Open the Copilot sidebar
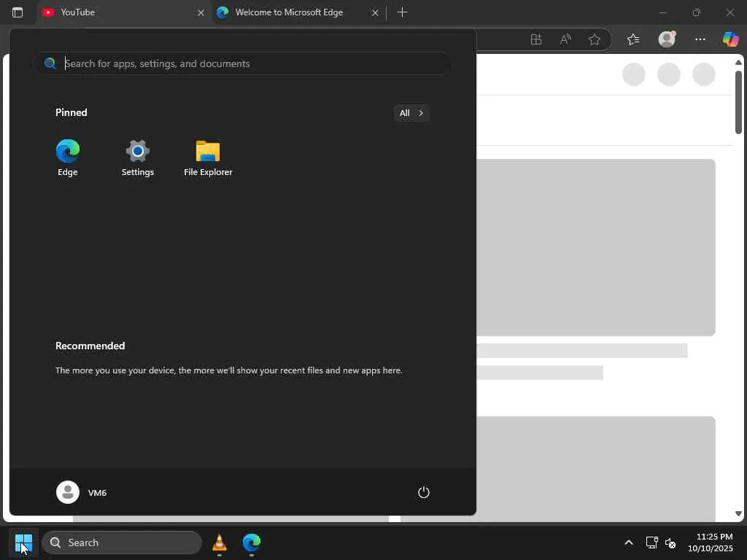 click(731, 39)
